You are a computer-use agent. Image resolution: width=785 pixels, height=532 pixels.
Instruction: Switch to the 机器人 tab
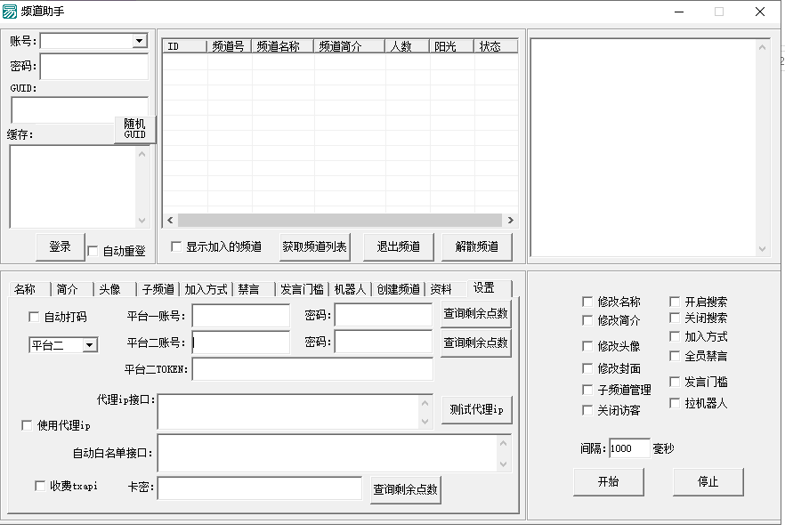click(349, 289)
